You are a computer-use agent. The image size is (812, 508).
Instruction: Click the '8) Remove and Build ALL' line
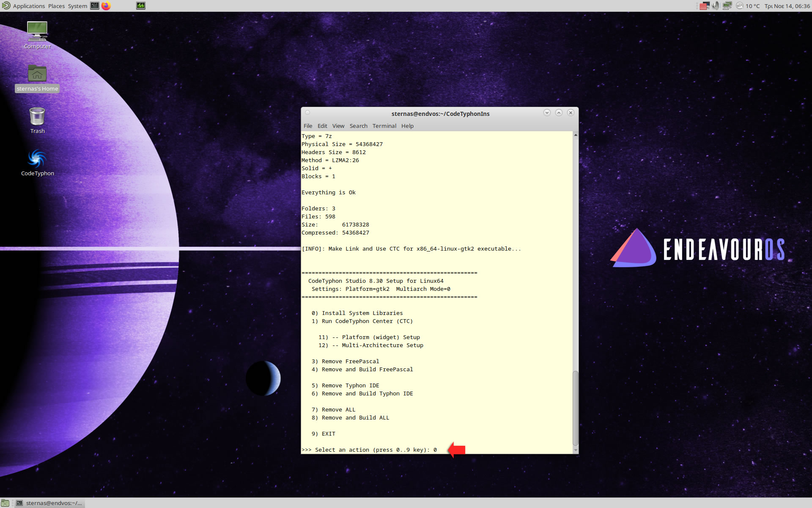(350, 417)
